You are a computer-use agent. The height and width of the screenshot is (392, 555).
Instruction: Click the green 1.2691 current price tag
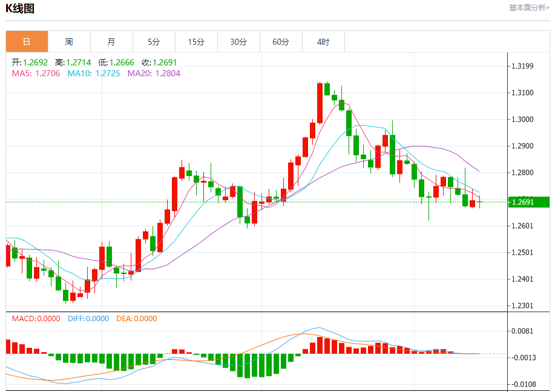(529, 202)
